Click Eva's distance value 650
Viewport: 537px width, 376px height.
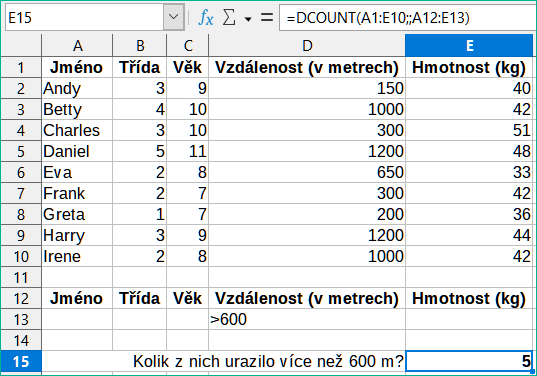click(307, 172)
